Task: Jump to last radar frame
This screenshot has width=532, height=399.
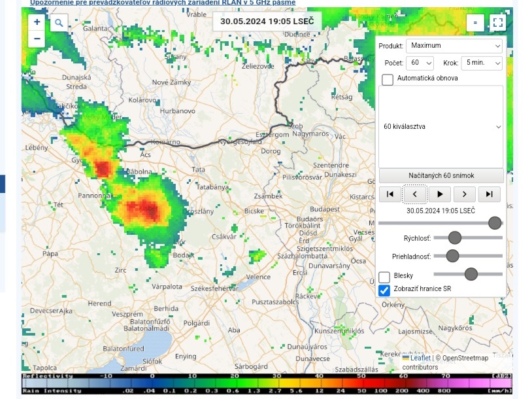Action: [x=489, y=194]
